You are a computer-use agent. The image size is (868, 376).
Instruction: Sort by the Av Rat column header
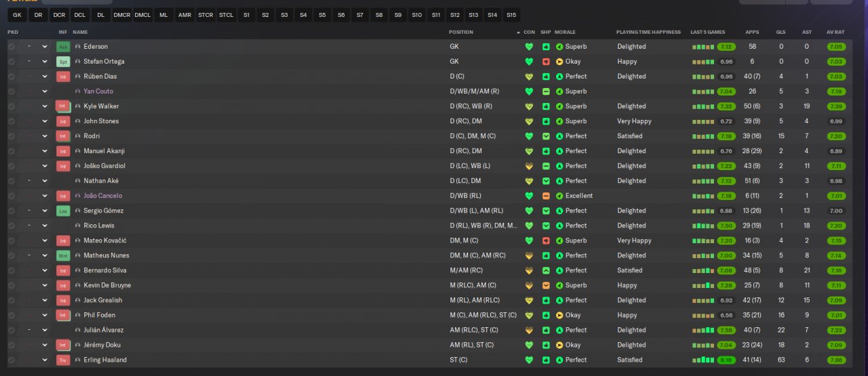pyautogui.click(x=835, y=32)
